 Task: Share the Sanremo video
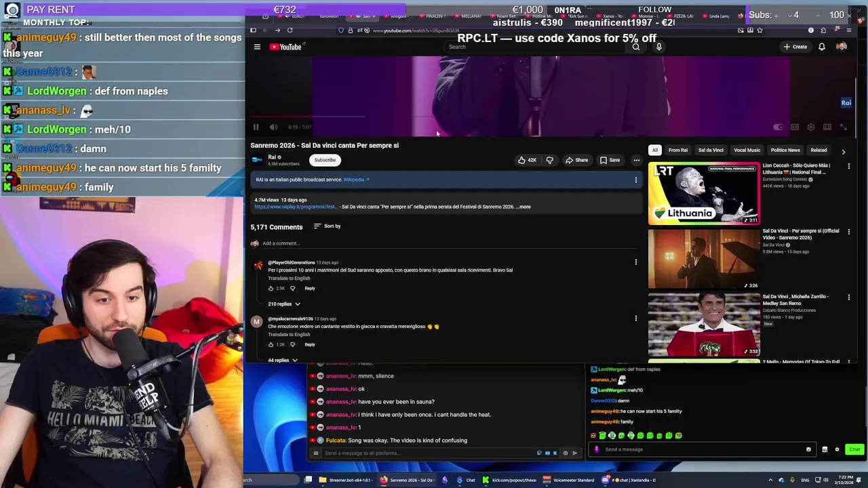[x=577, y=160]
